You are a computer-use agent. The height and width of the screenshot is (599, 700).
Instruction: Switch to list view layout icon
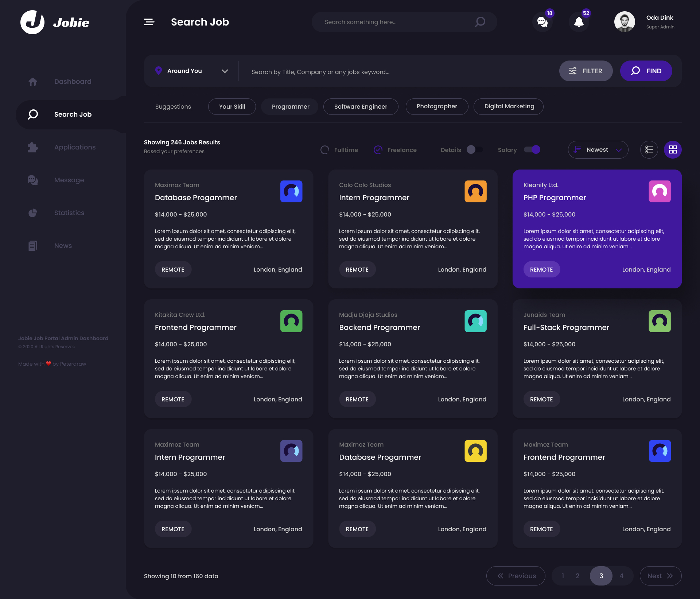click(x=649, y=149)
